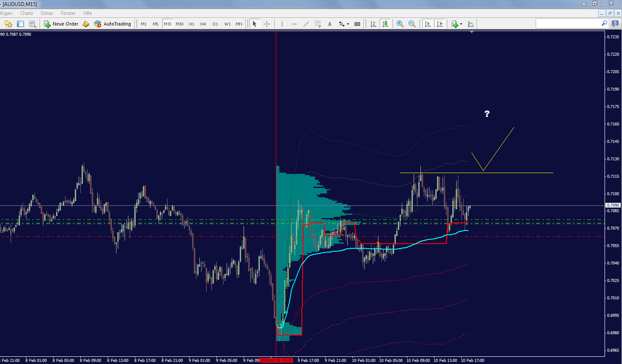
Task: Open the Extras menu
Action: [x=46, y=13]
